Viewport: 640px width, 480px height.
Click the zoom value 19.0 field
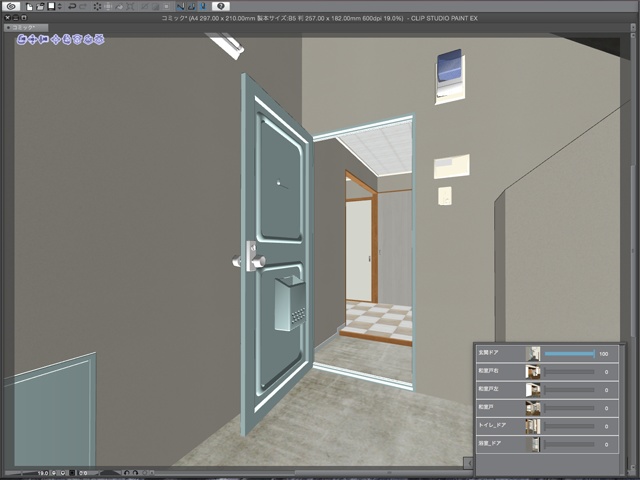click(43, 473)
